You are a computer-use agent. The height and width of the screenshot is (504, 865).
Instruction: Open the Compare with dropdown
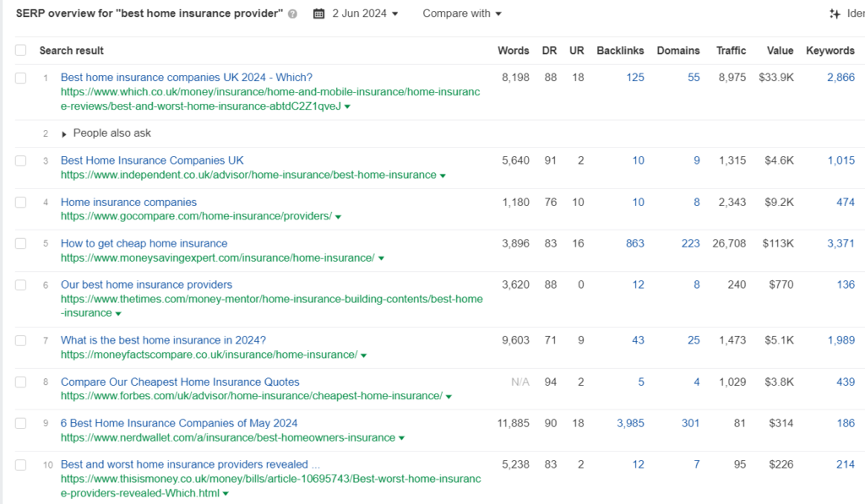pyautogui.click(x=461, y=14)
